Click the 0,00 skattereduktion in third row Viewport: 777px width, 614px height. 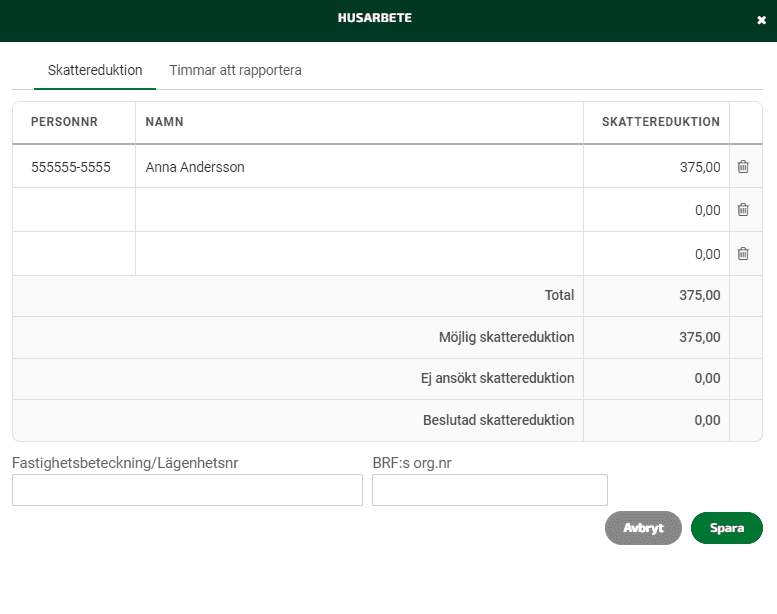(656, 254)
